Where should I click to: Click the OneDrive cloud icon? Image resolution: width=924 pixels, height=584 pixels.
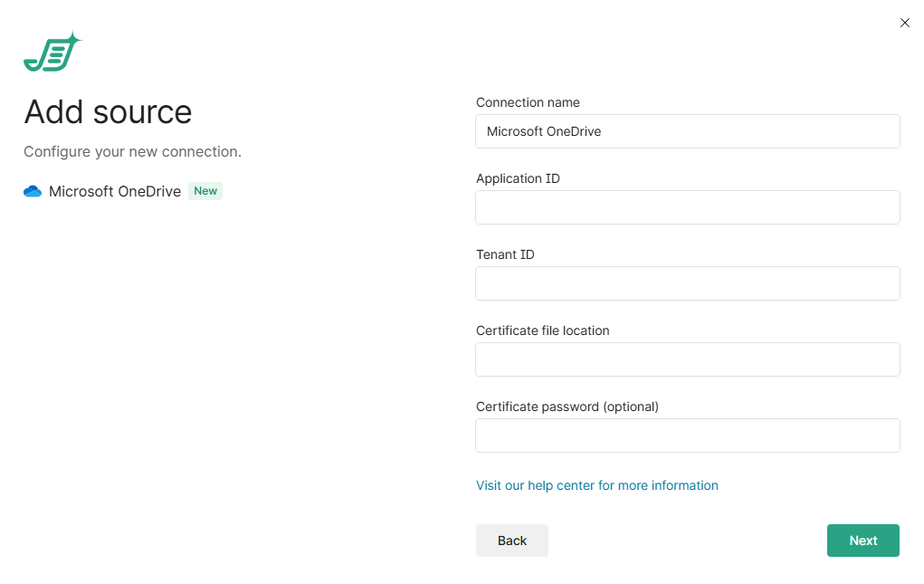33,191
